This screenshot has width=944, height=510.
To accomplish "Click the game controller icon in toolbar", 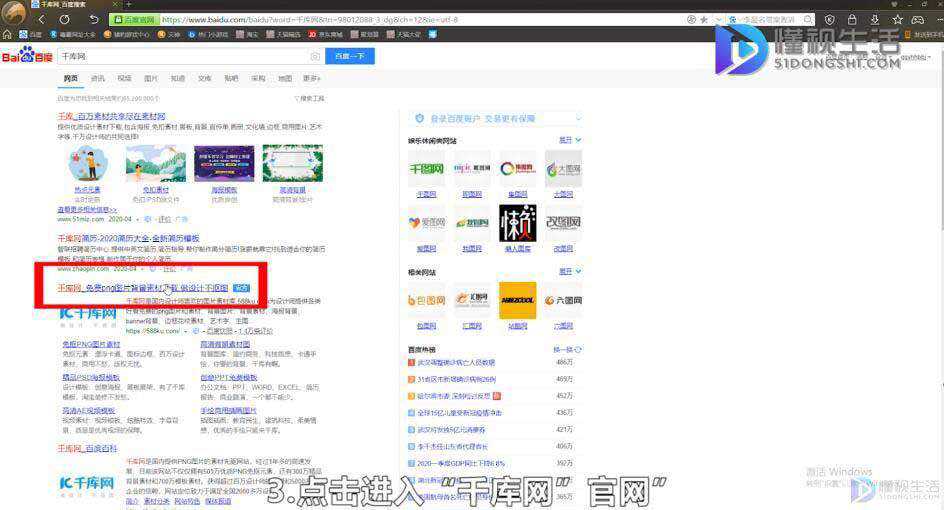I will (918, 19).
